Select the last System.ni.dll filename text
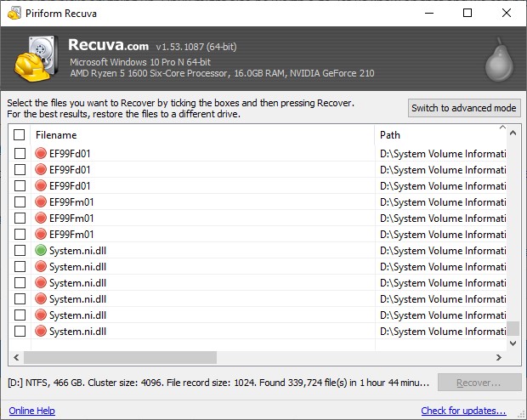Image resolution: width=527 pixels, height=420 pixels. (x=77, y=332)
